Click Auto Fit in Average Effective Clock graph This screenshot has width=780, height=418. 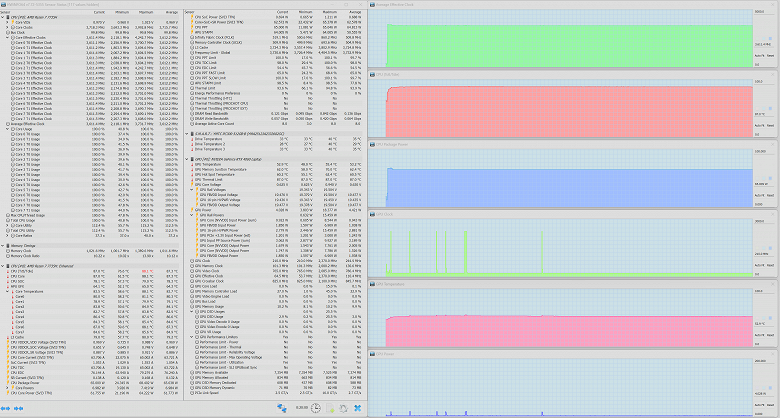tap(759, 56)
